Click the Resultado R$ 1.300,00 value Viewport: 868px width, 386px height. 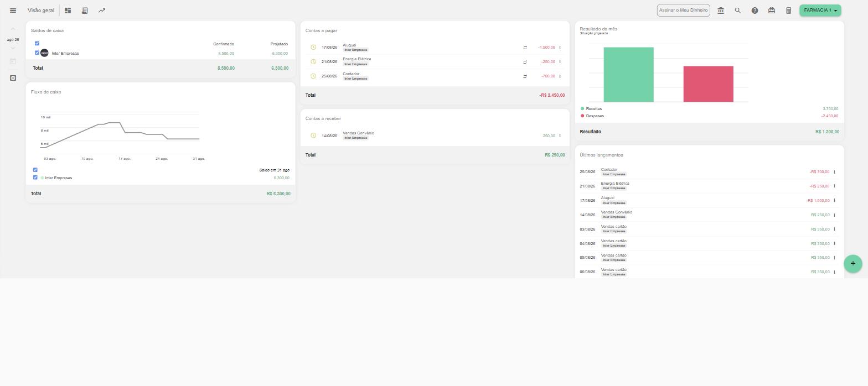point(827,132)
